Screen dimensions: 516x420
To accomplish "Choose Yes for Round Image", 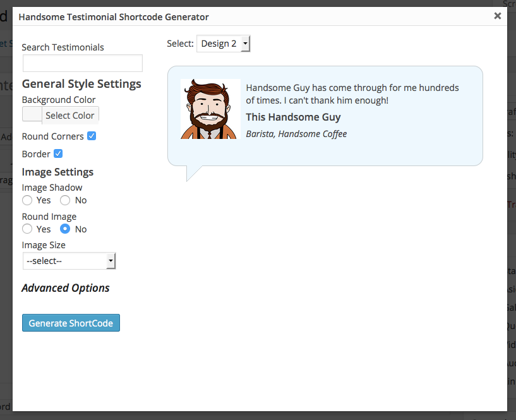I will (27, 229).
